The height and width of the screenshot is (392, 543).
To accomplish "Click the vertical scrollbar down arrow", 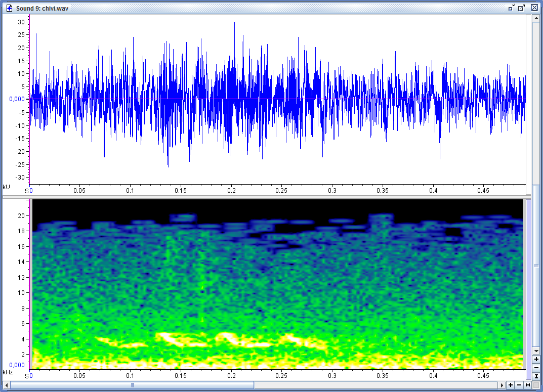I will (536, 351).
